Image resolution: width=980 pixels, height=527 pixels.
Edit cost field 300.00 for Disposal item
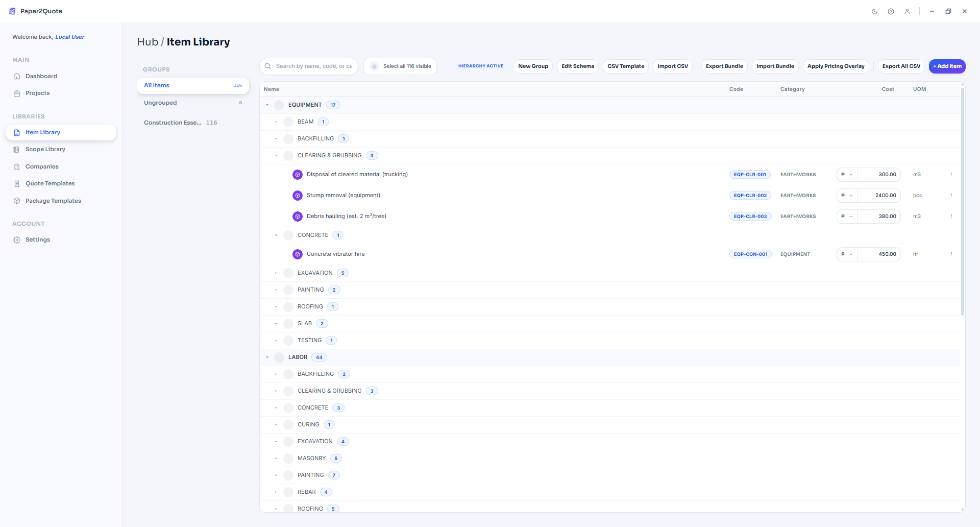[879, 175]
